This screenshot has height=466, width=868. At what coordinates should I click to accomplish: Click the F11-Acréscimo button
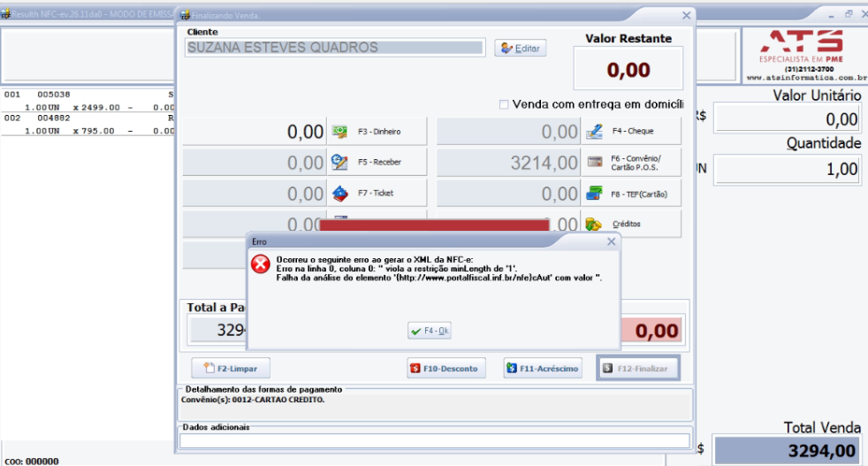tap(543, 369)
